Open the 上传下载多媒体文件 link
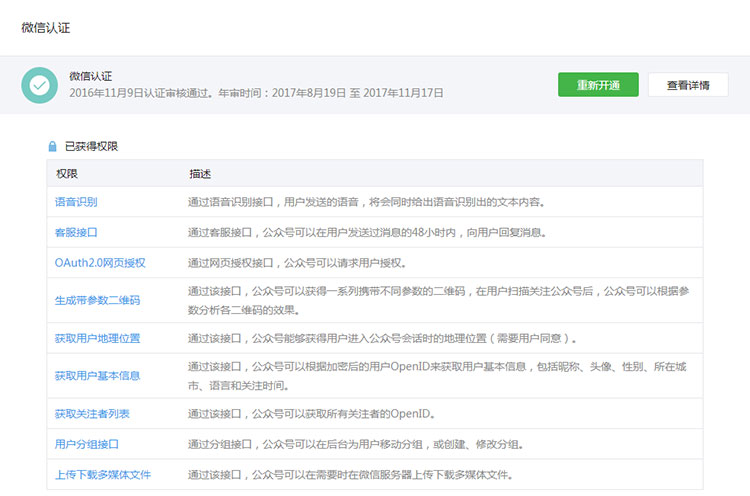Screen dimensions: 750x496 [x=103, y=475]
